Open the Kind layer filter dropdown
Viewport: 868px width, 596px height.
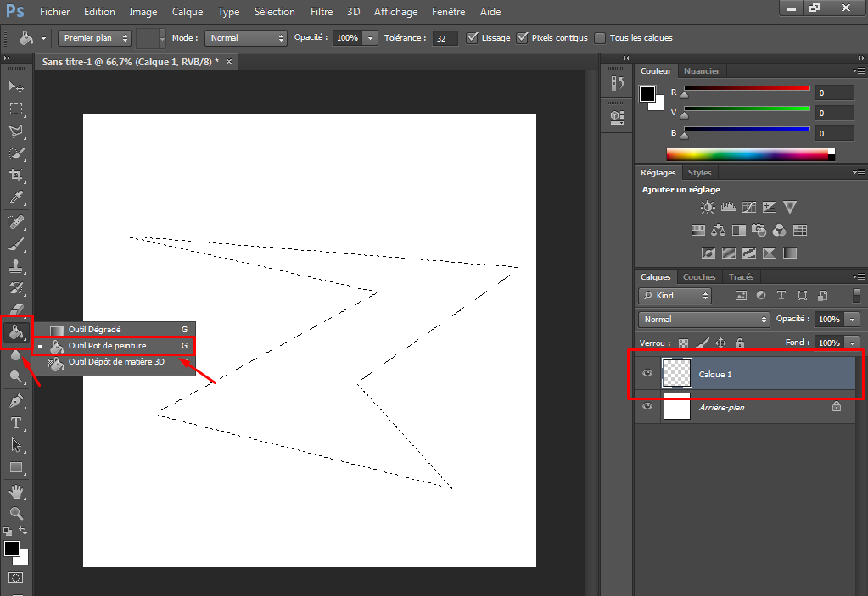point(675,296)
